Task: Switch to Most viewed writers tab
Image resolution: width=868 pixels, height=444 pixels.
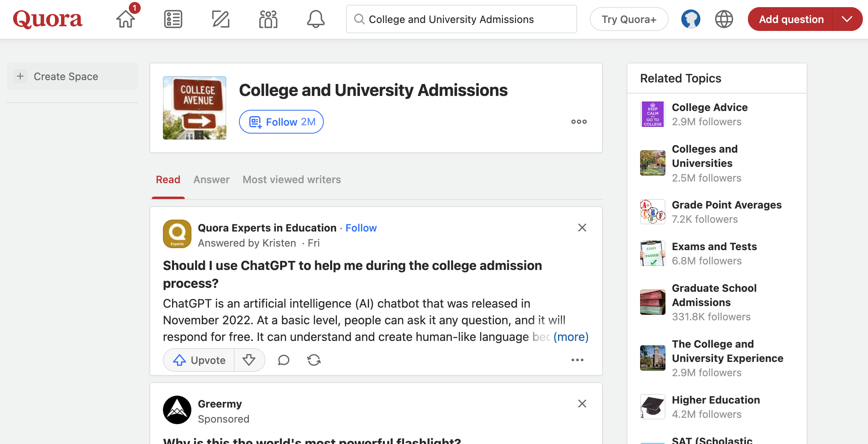Action: (292, 180)
